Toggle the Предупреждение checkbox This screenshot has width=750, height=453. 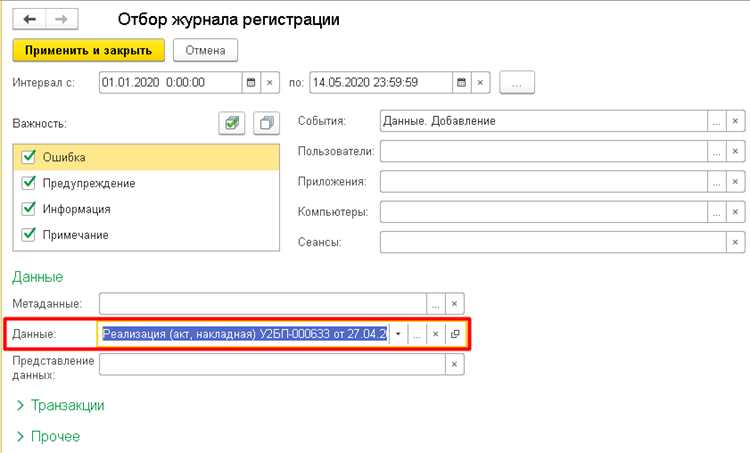click(x=29, y=182)
